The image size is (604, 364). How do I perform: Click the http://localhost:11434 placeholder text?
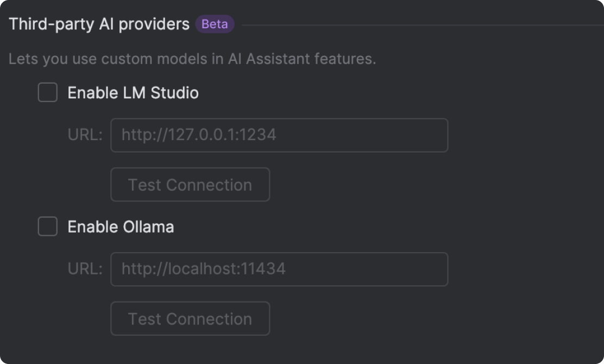(203, 268)
